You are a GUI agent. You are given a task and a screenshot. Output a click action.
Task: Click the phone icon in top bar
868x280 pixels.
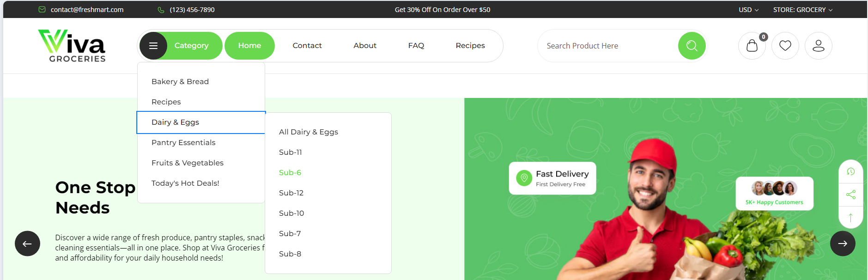pos(161,10)
